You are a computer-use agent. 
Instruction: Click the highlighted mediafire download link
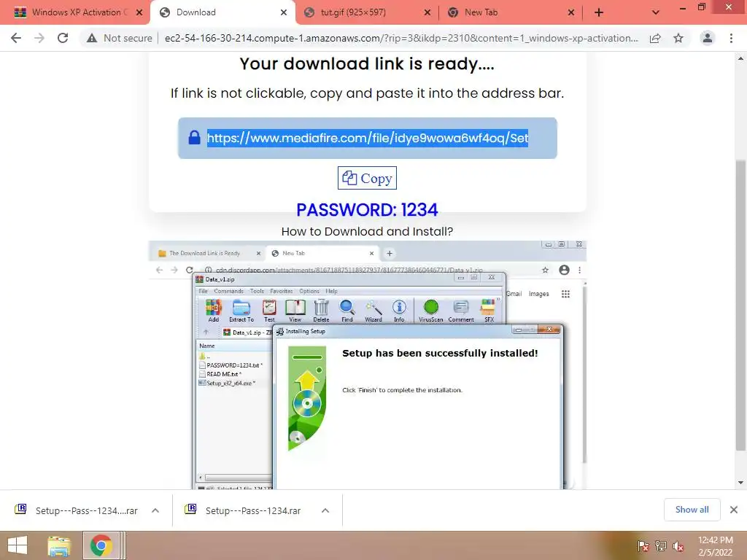click(368, 138)
